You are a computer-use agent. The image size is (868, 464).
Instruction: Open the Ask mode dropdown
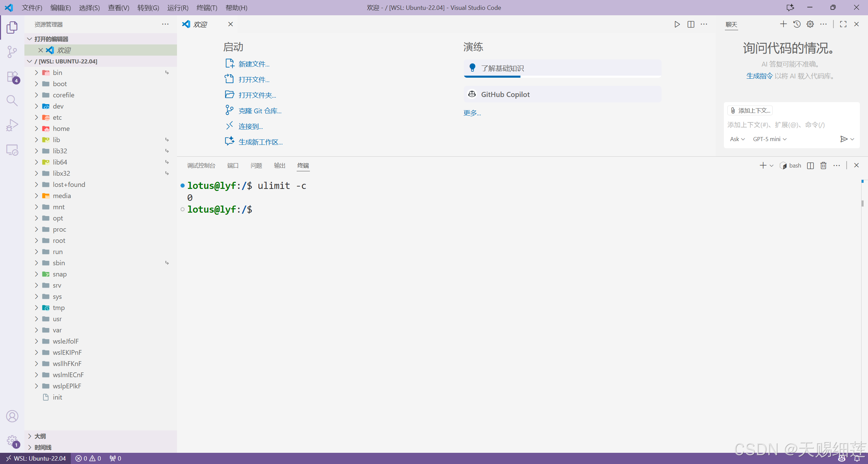(x=737, y=139)
